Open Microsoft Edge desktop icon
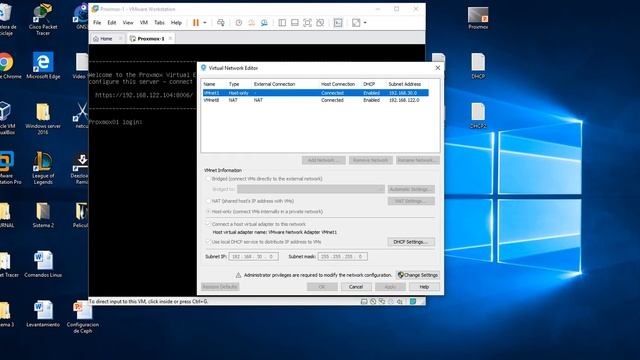This screenshot has height=360, width=640. click(x=43, y=65)
